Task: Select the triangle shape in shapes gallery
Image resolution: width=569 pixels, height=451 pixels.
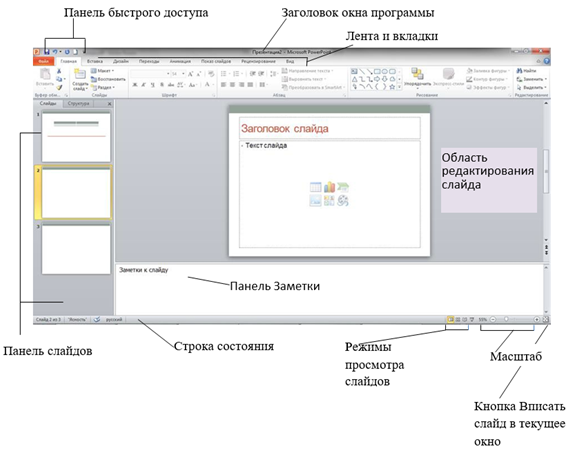Action: point(355,79)
